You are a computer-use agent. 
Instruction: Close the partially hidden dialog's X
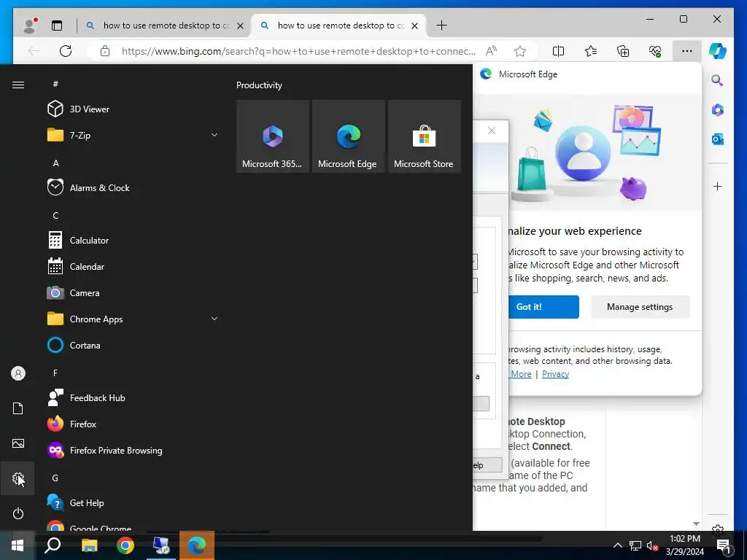click(492, 131)
